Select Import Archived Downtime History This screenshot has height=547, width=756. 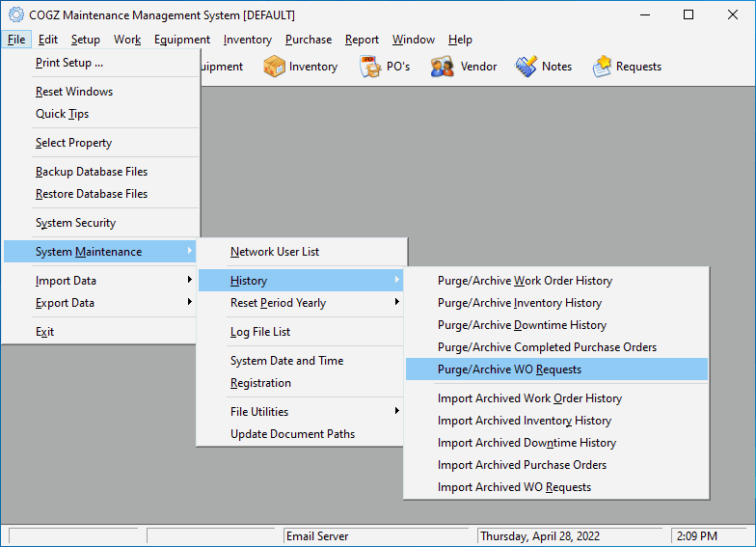point(557,443)
